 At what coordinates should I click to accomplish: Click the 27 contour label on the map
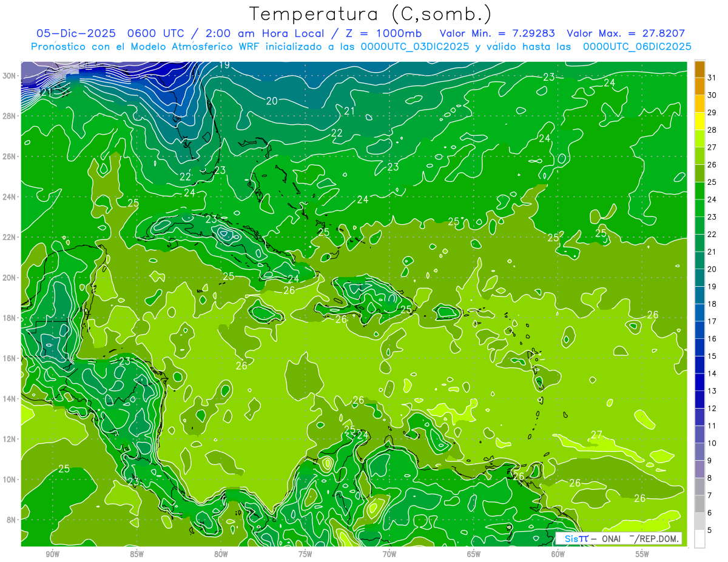point(596,435)
